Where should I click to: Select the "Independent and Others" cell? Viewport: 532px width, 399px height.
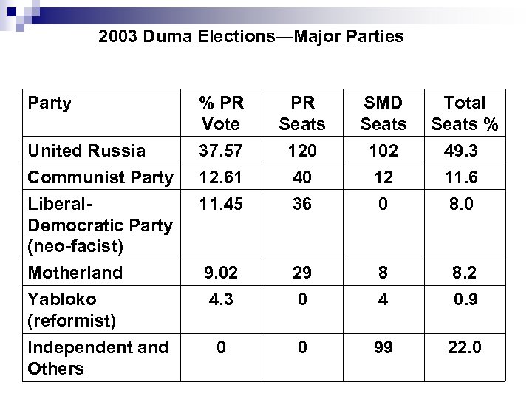[98, 357]
